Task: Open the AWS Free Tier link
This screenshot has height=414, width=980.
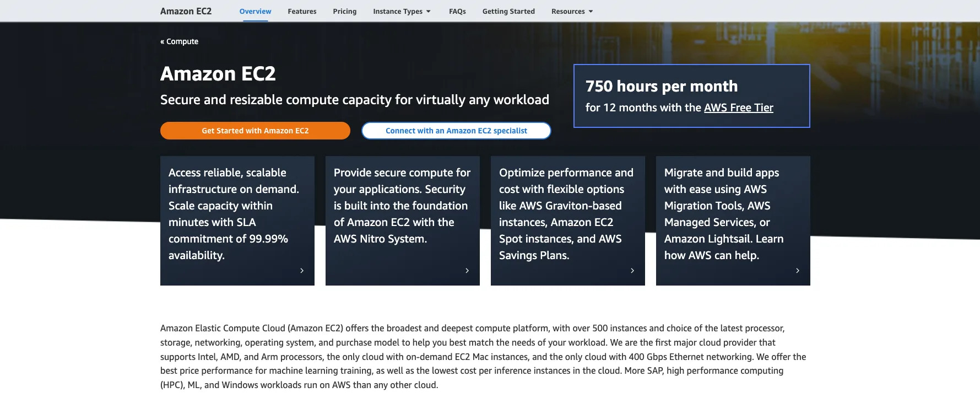Action: (739, 107)
